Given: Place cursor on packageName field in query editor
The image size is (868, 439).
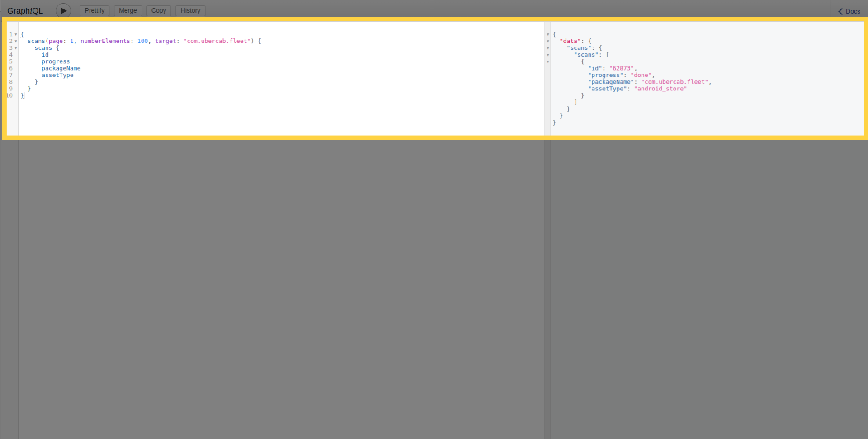Looking at the screenshot, I should 61,68.
